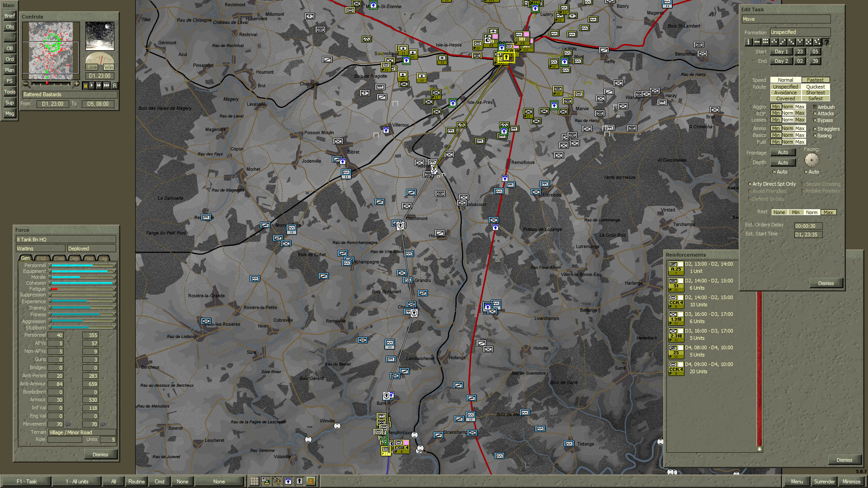Pause the game clock

(x=86, y=86)
